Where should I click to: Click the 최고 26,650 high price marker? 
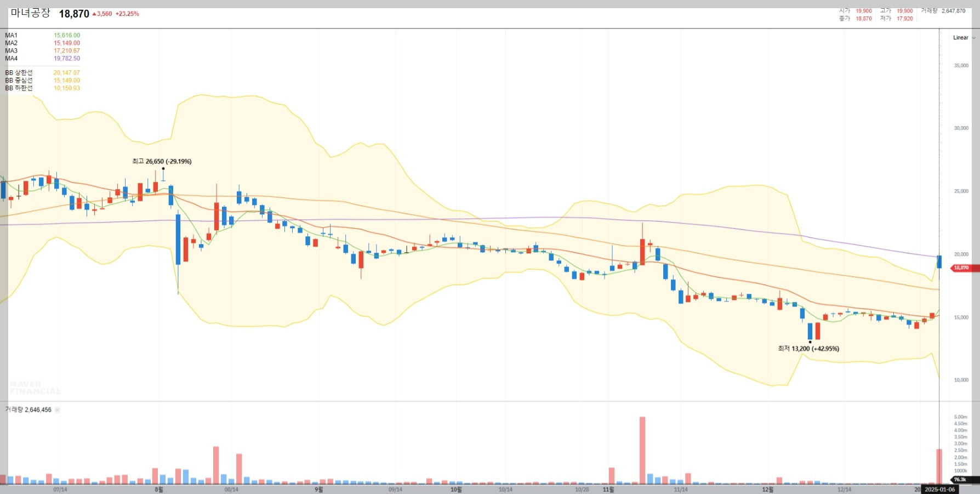(x=162, y=162)
